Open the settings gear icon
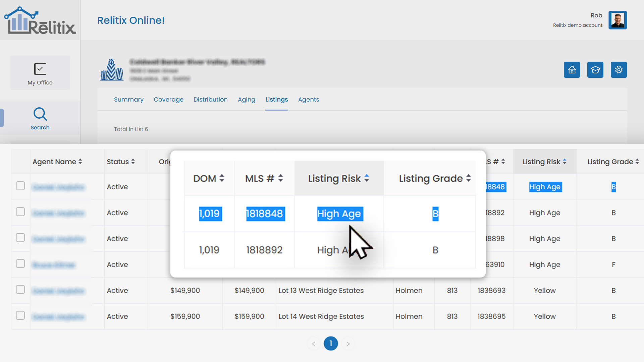This screenshot has height=362, width=644. [619, 70]
